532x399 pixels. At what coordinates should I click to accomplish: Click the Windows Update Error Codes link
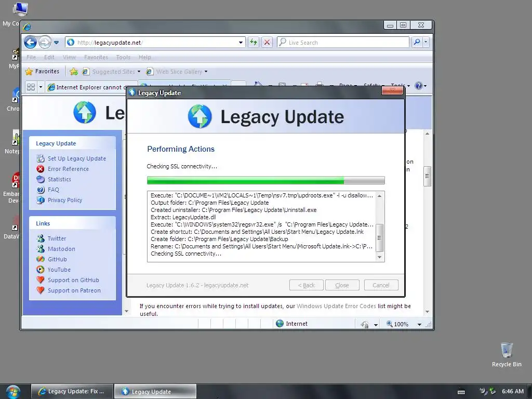pyautogui.click(x=336, y=306)
